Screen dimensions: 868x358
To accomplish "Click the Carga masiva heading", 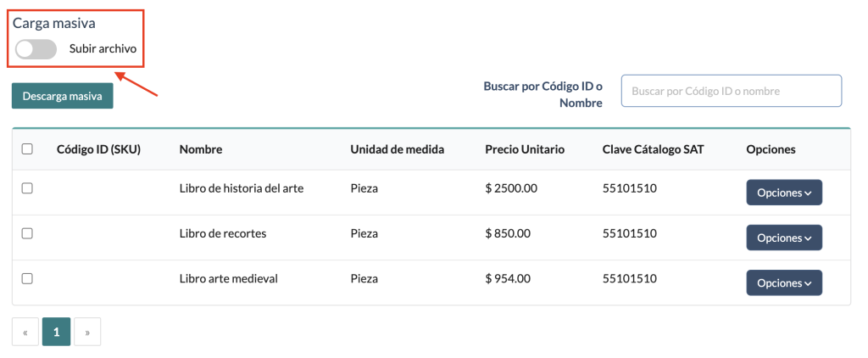I will tap(53, 24).
